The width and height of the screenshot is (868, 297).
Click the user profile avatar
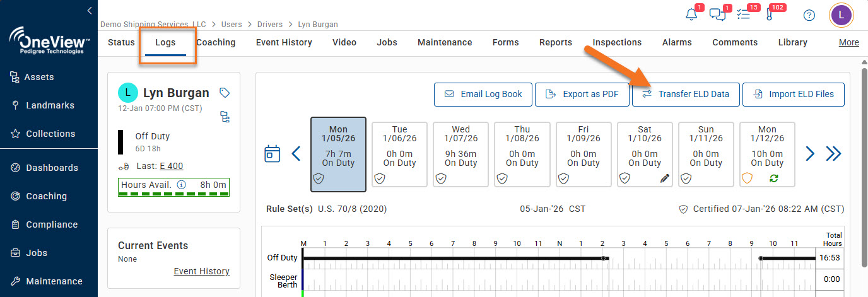[841, 15]
